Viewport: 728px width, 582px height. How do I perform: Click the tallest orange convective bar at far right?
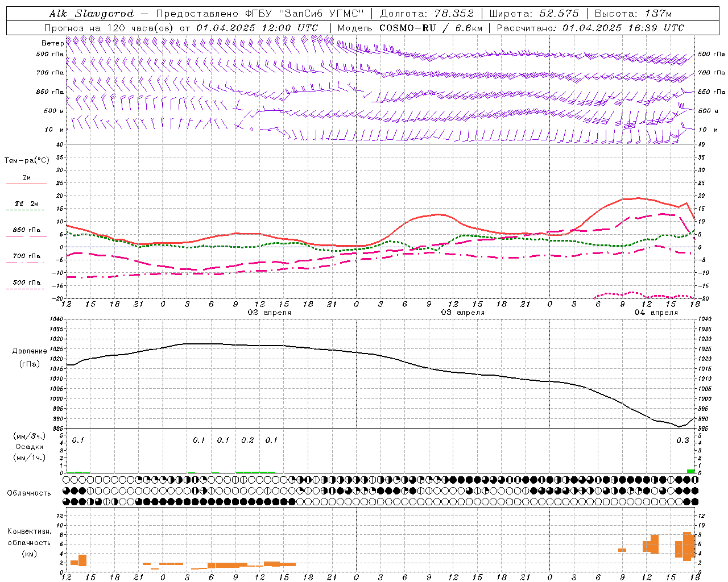[687, 547]
